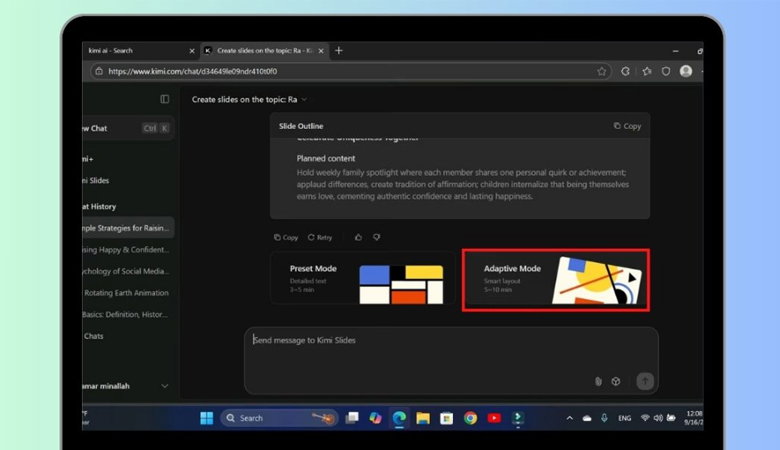Click the Copy button in Slide Outline header
780x450 pixels.
click(x=627, y=126)
